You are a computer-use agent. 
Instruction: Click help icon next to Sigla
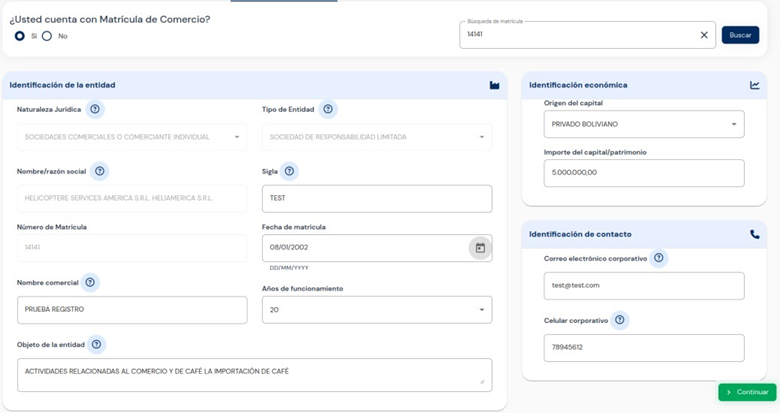click(x=290, y=171)
